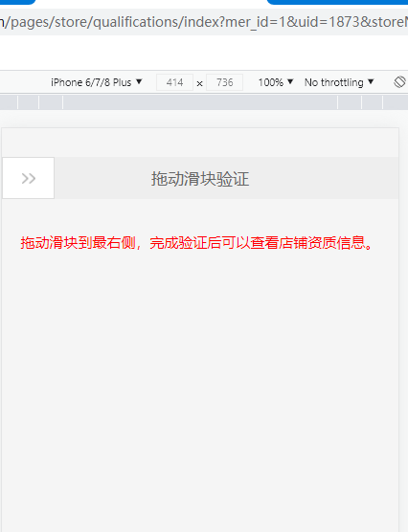Focus the address bar with qualifications URL
Viewport: 408px width, 532px height.
coord(204,22)
